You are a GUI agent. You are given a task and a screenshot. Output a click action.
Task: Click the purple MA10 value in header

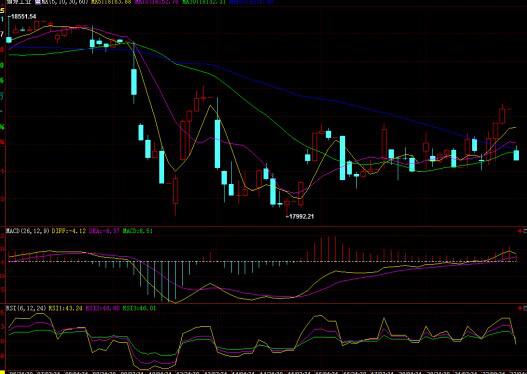tap(158, 2)
